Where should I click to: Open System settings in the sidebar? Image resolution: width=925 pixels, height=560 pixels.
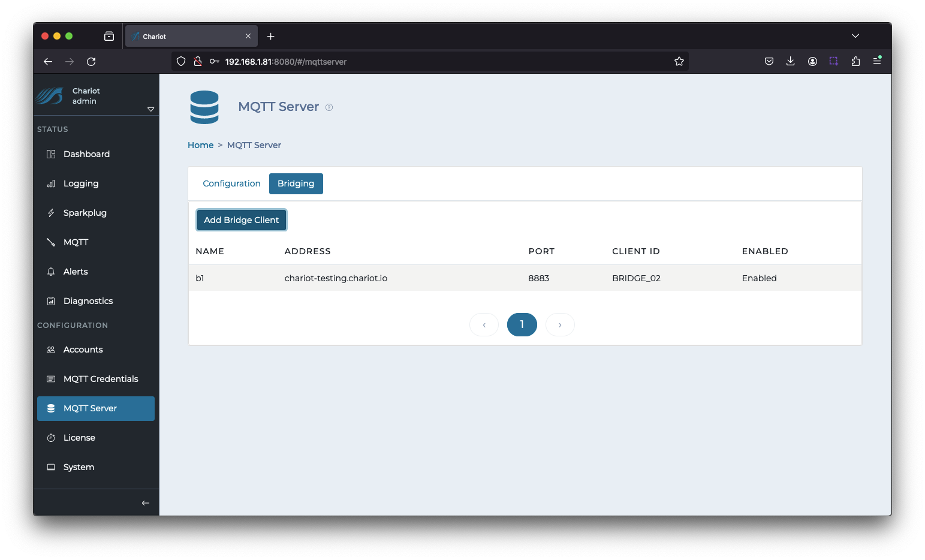[x=96, y=467]
